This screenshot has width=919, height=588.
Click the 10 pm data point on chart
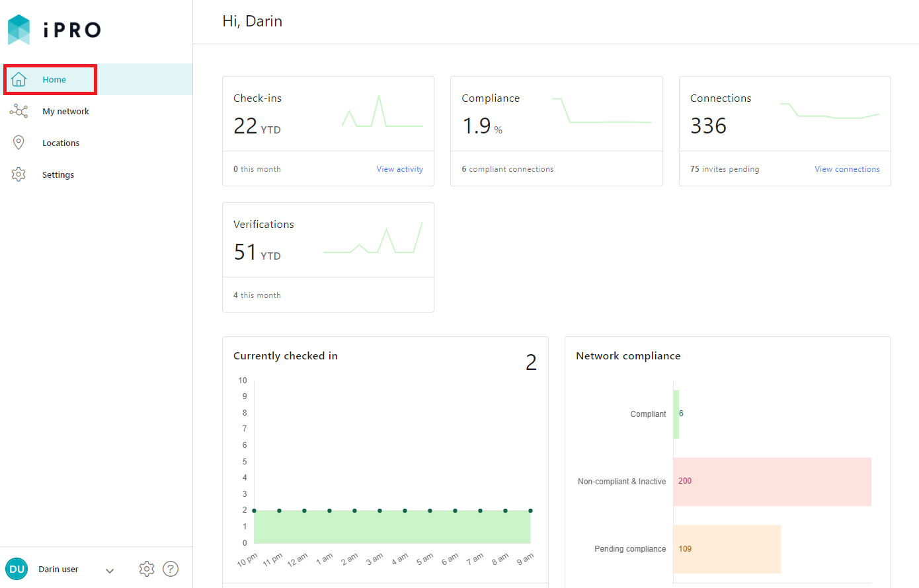254,511
